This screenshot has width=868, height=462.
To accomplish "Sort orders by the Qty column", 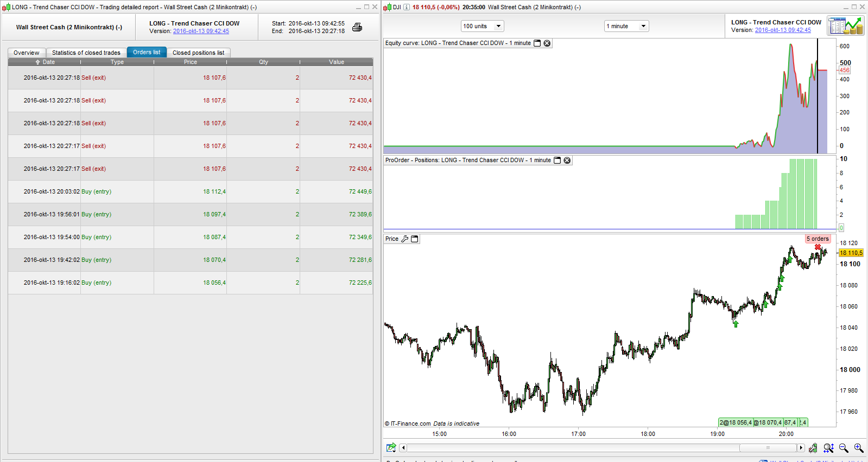I will click(263, 62).
